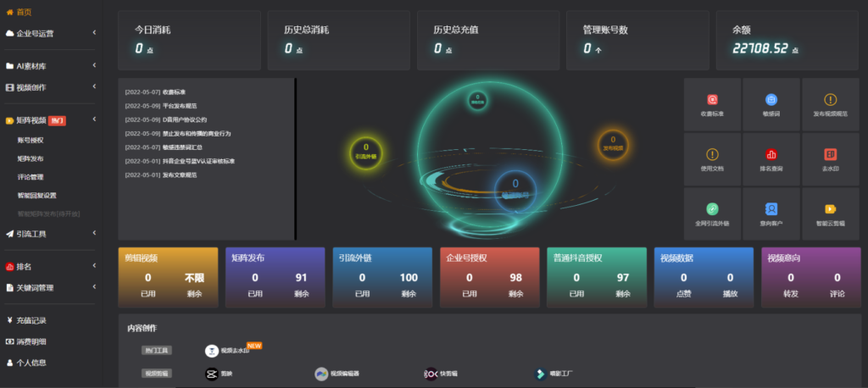Open the 全网引流外链 green link icon

[712, 209]
